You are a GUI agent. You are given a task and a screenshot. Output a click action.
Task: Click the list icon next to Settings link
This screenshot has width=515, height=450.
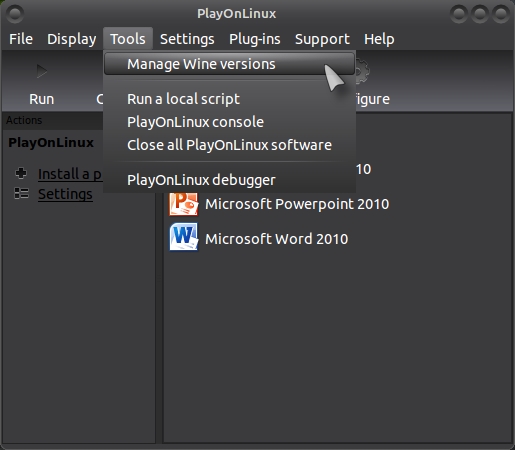[x=21, y=194]
